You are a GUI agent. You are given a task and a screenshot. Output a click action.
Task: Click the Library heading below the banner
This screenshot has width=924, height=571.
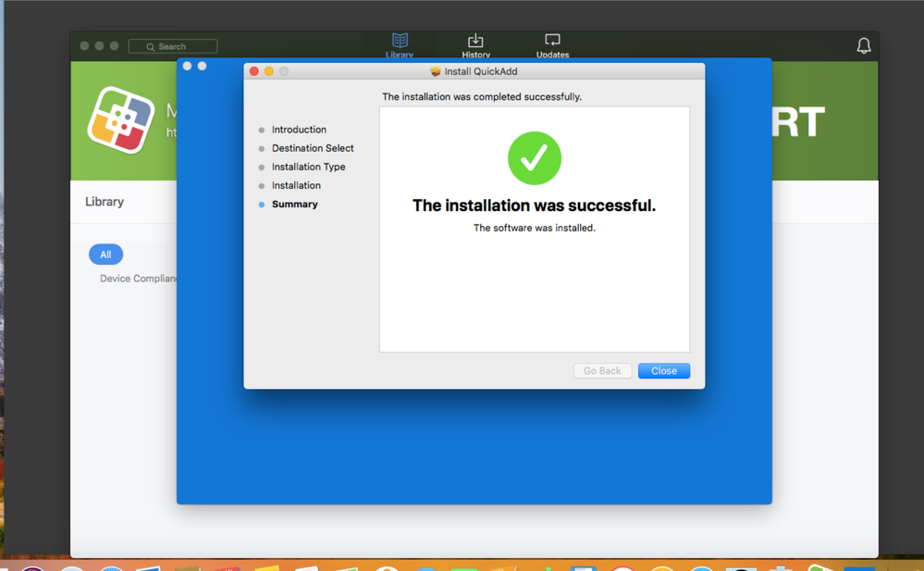click(105, 202)
